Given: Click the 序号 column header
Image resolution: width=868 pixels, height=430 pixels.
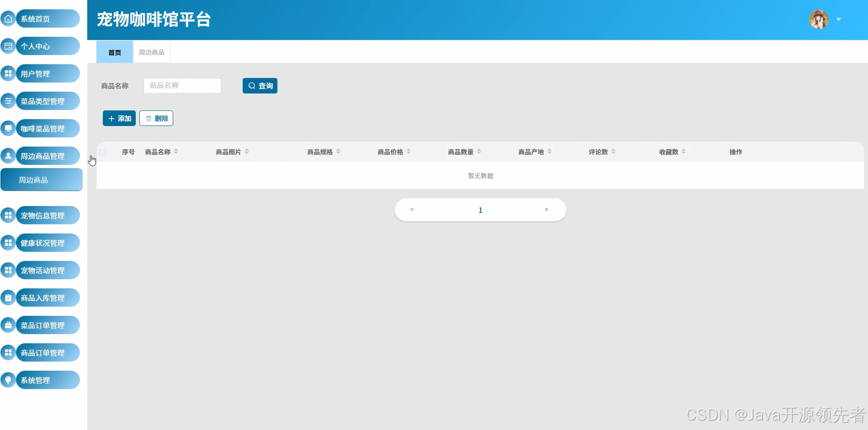Looking at the screenshot, I should pos(128,152).
